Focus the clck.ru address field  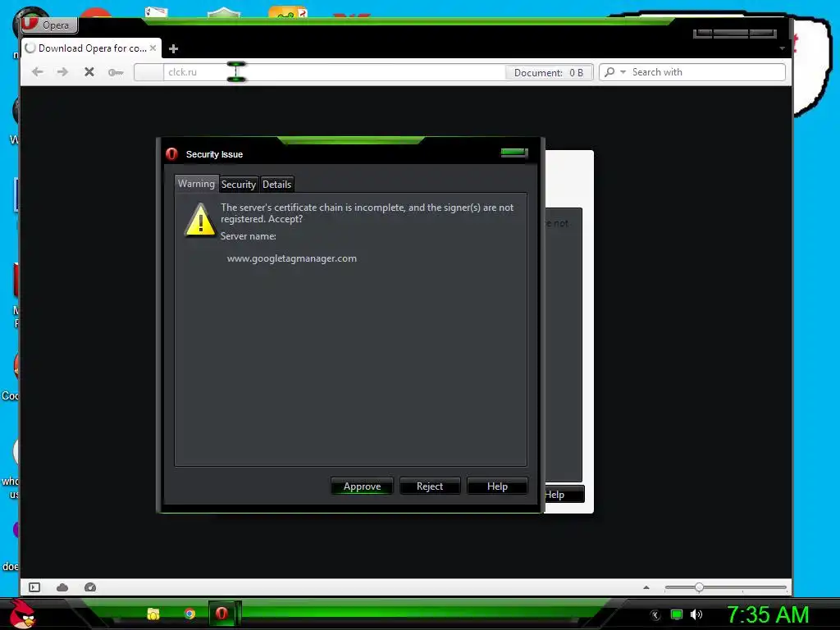[x=335, y=72]
